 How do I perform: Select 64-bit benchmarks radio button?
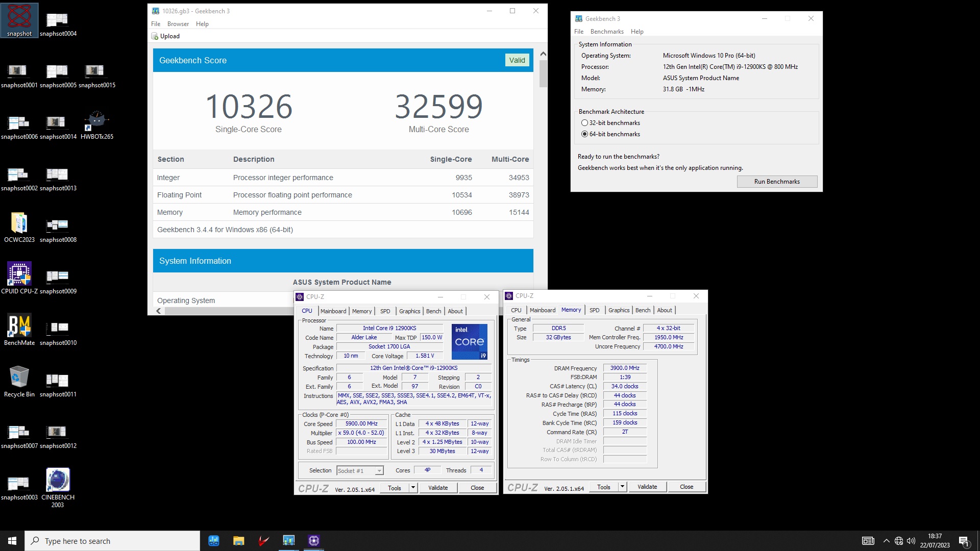(584, 134)
